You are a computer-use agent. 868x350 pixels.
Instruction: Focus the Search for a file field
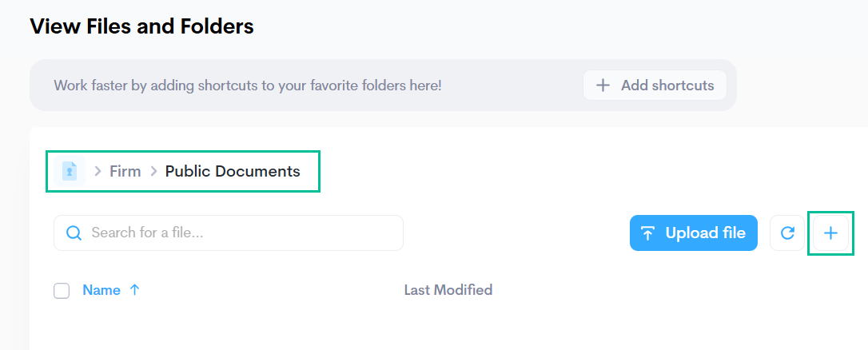pyautogui.click(x=240, y=233)
